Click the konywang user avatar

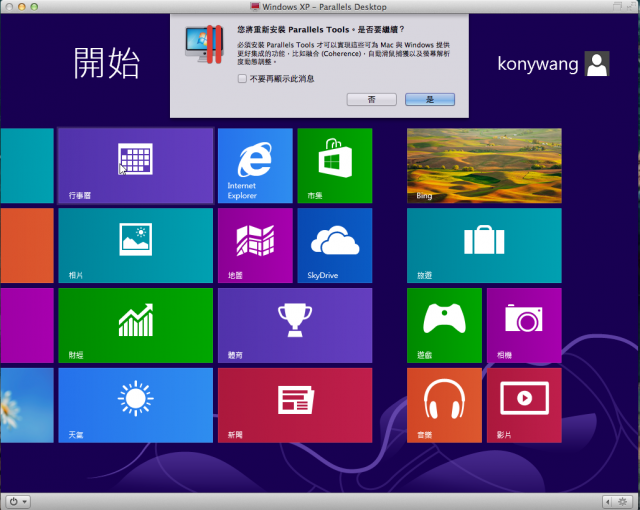point(597,64)
